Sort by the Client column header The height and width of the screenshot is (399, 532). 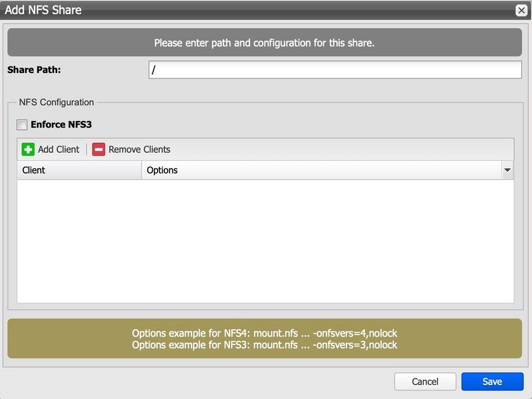click(78, 170)
